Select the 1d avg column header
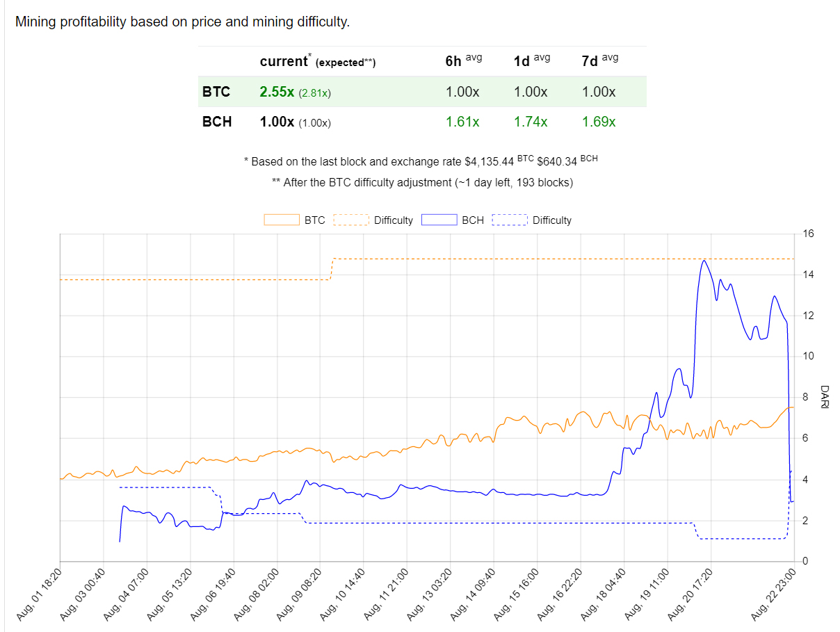 tap(531, 61)
